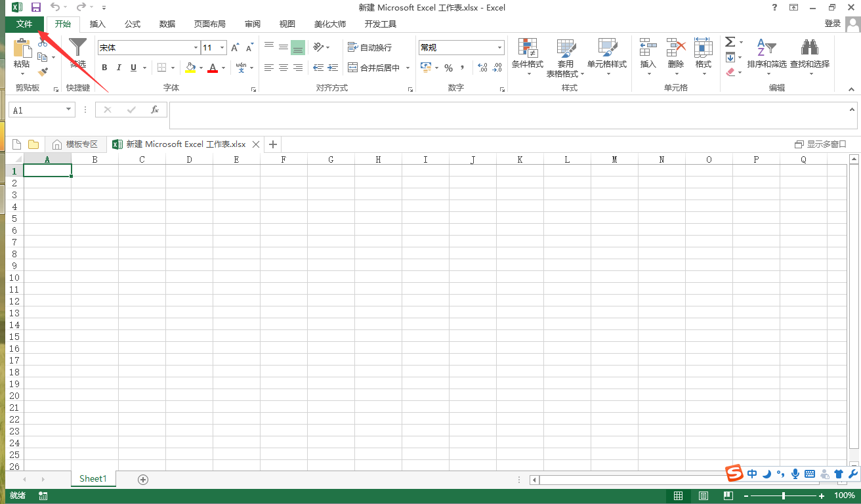The width and height of the screenshot is (861, 504).
Task: Click the Format Painter brush icon
Action: (43, 72)
